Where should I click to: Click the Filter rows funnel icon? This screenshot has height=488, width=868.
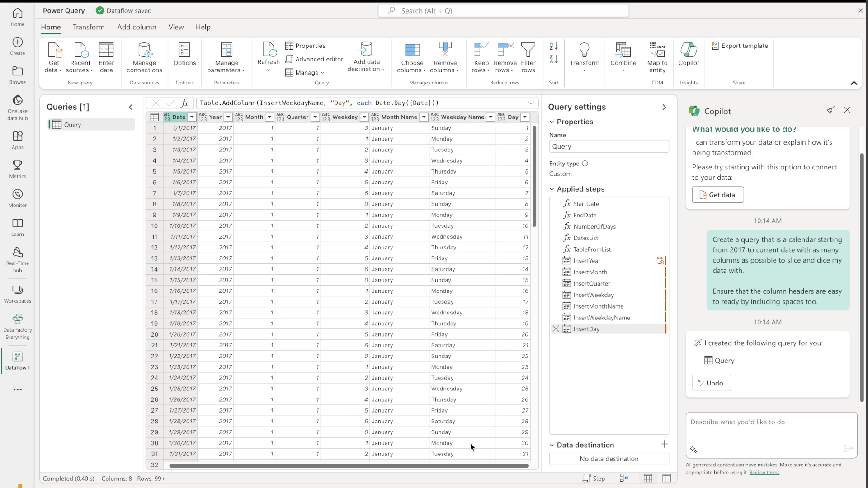tap(528, 50)
